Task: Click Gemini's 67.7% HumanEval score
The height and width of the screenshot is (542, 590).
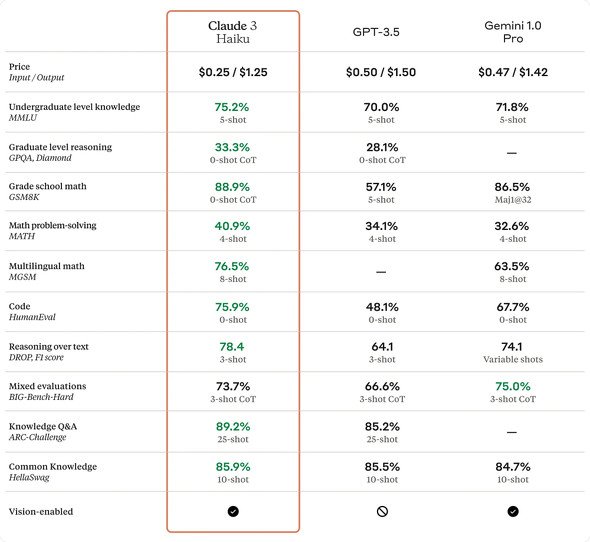Action: tap(512, 307)
